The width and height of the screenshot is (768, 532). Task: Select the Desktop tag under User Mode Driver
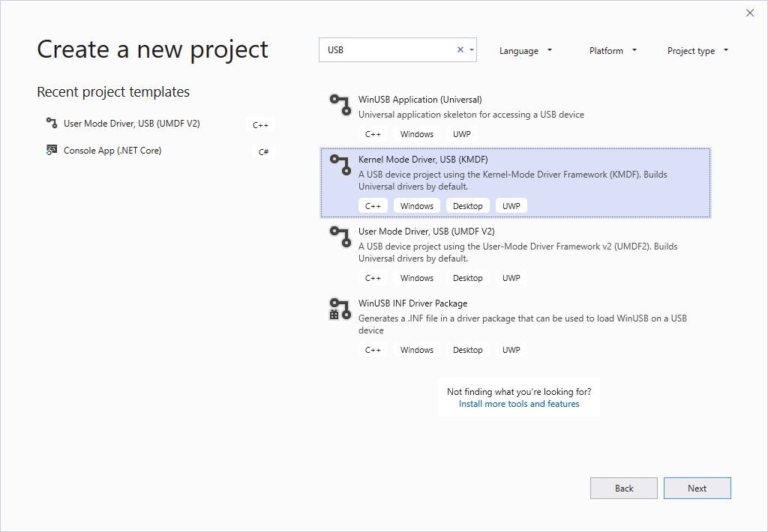[x=468, y=277]
